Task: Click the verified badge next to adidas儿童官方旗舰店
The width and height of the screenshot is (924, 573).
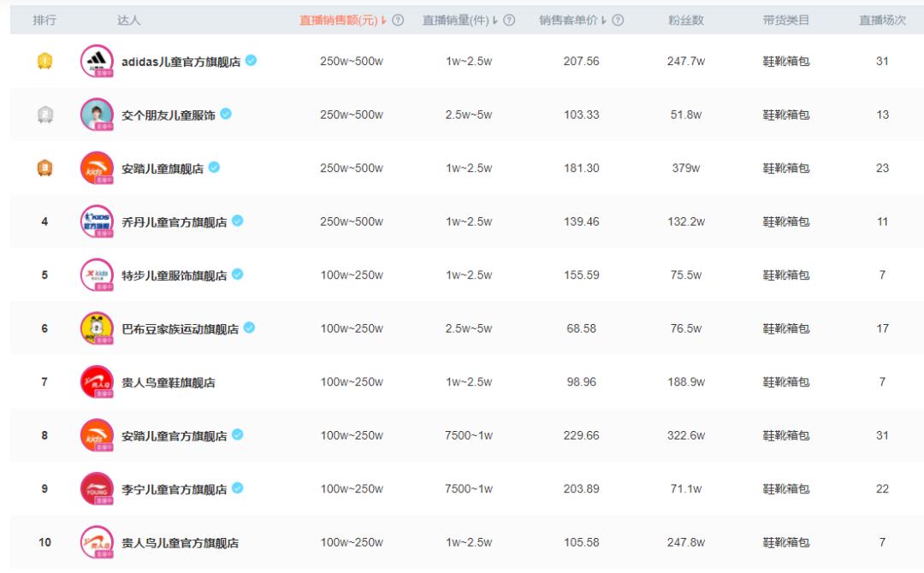Action: [x=251, y=61]
